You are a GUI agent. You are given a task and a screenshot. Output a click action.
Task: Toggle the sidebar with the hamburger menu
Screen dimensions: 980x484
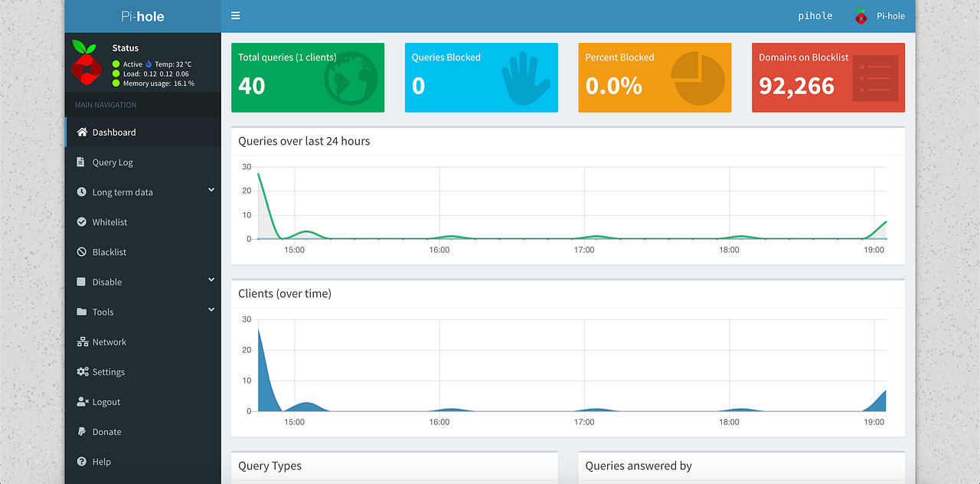click(x=235, y=15)
